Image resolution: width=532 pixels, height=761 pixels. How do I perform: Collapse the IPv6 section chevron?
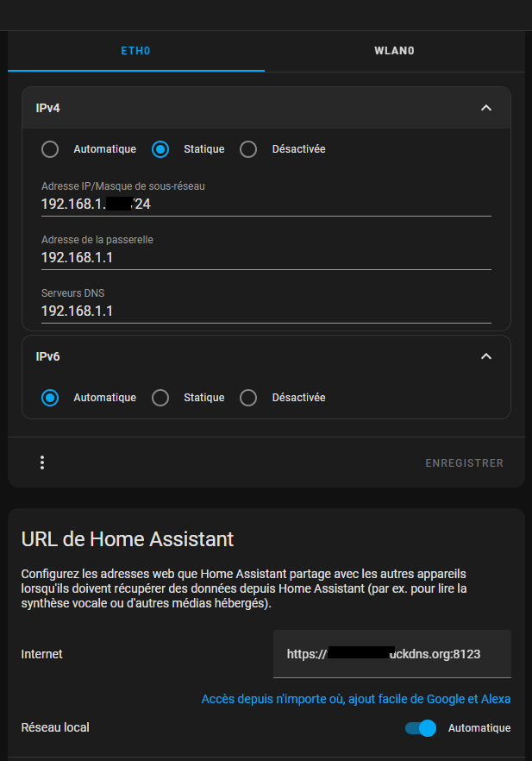click(486, 356)
